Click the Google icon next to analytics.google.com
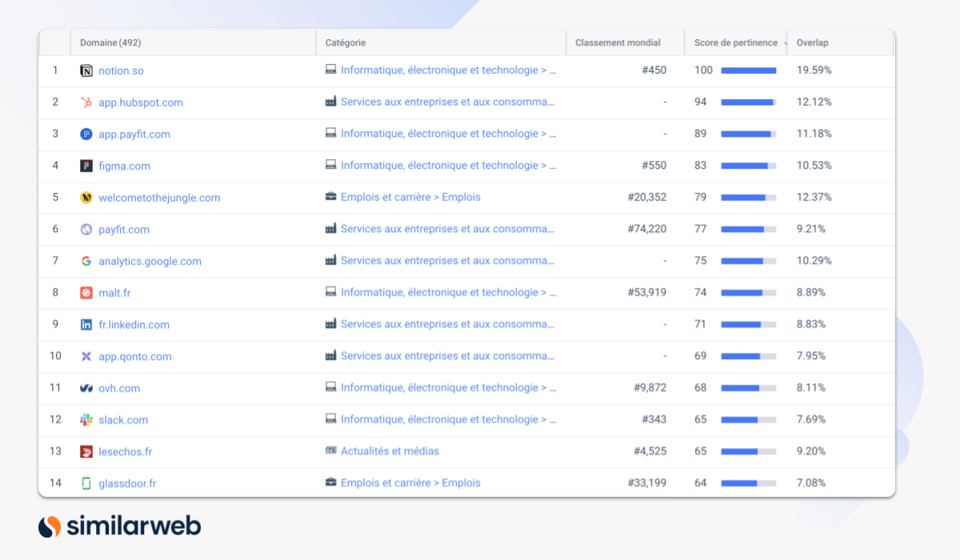Viewport: 960px width, 560px height. click(x=86, y=262)
